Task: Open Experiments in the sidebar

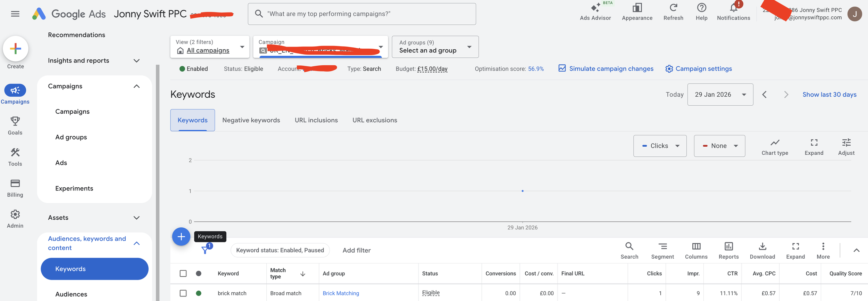Action: pyautogui.click(x=74, y=188)
